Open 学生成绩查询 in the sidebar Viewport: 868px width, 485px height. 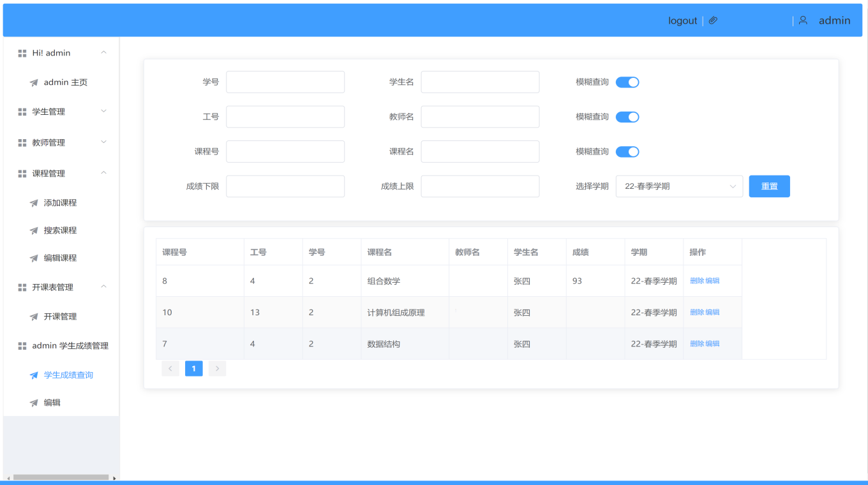pyautogui.click(x=68, y=375)
